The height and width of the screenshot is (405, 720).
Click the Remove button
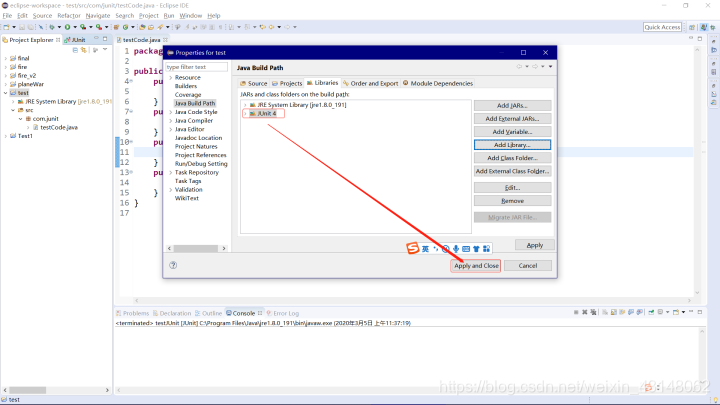pos(512,201)
